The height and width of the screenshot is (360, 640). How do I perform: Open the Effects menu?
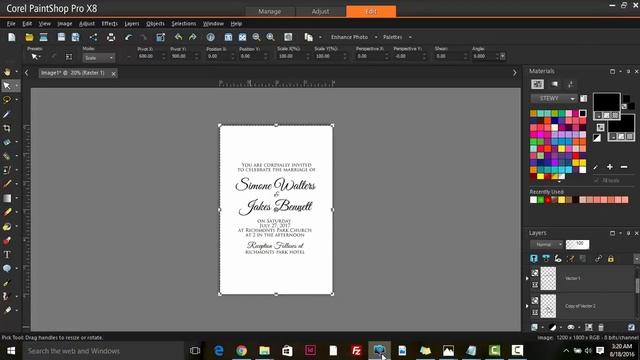(109, 24)
